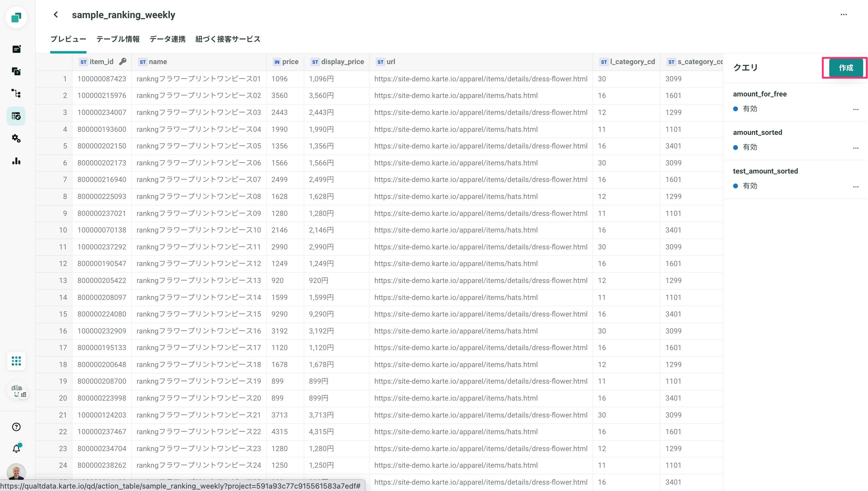Click the KARTE logo icon in the sidebar

point(16,17)
